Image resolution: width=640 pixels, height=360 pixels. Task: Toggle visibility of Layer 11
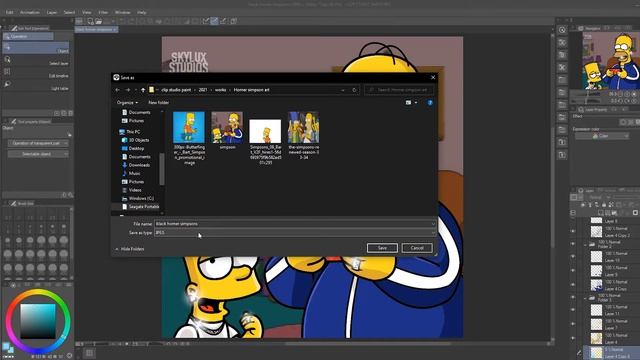tap(573, 310)
